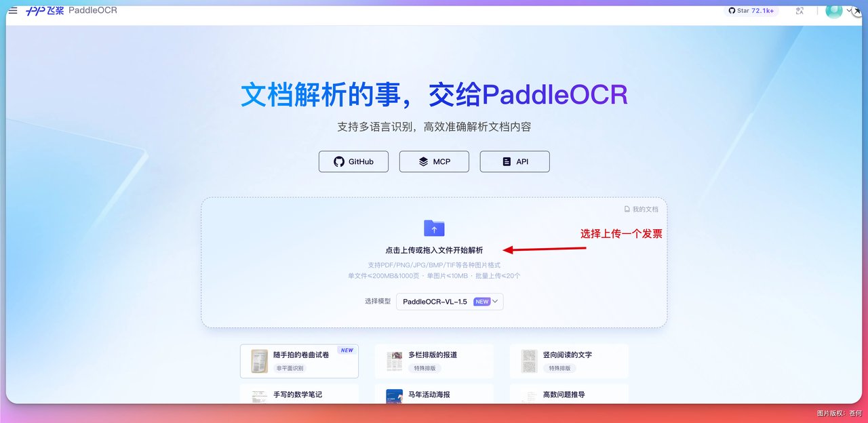868x423 pixels.
Task: Click 特殊排版 tag under 竖向阅读的文字
Action: coord(559,368)
